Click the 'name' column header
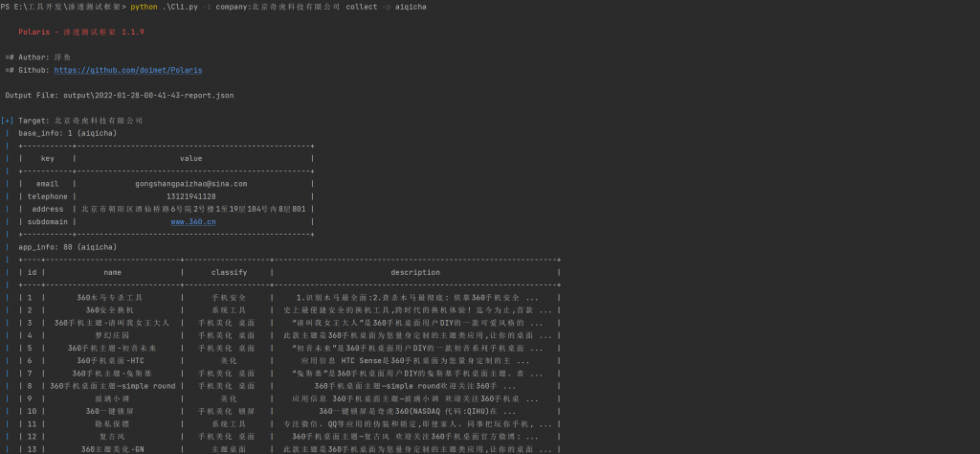 [113, 272]
